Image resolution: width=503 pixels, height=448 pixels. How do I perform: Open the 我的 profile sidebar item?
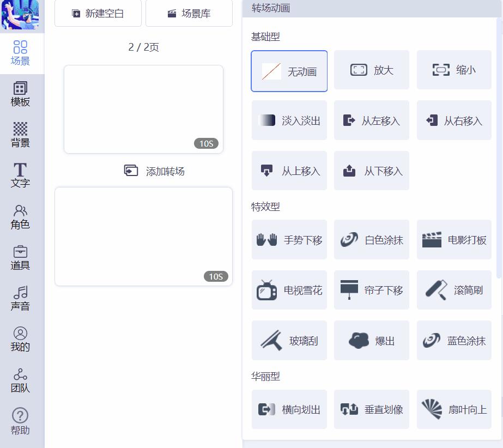pos(20,340)
